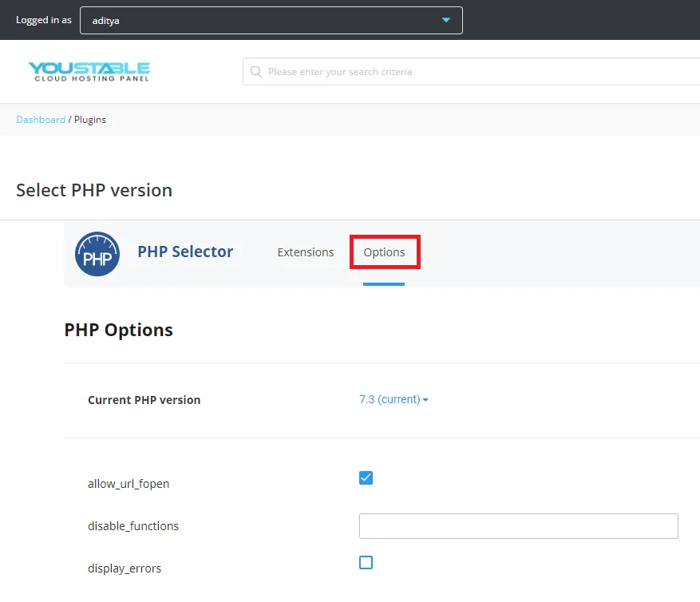700x602 pixels.
Task: Go to the Dashboard breadcrumb link
Action: point(41,120)
